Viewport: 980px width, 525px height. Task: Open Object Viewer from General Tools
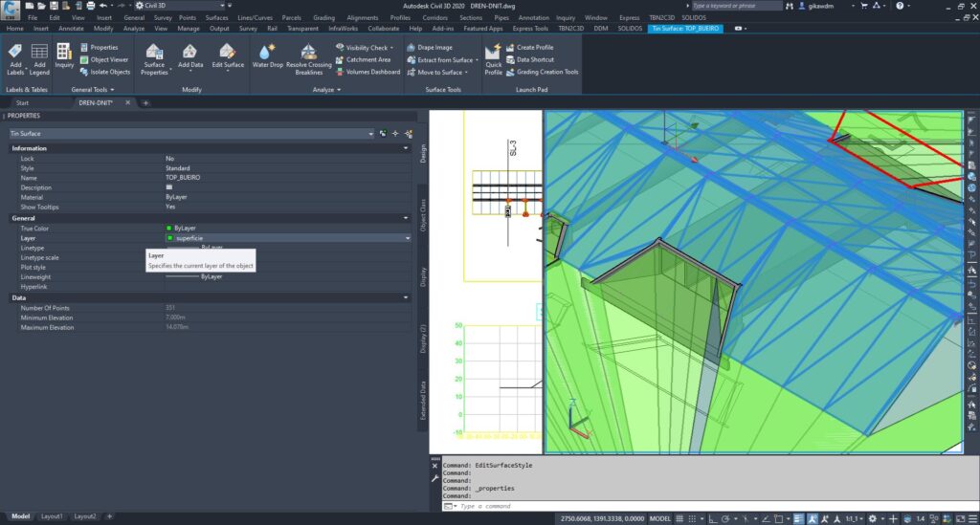click(x=103, y=60)
